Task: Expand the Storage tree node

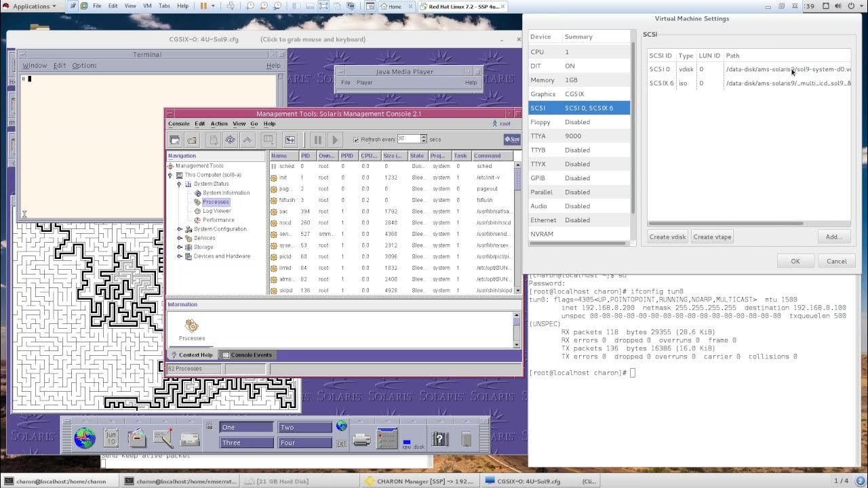Action: (180, 247)
